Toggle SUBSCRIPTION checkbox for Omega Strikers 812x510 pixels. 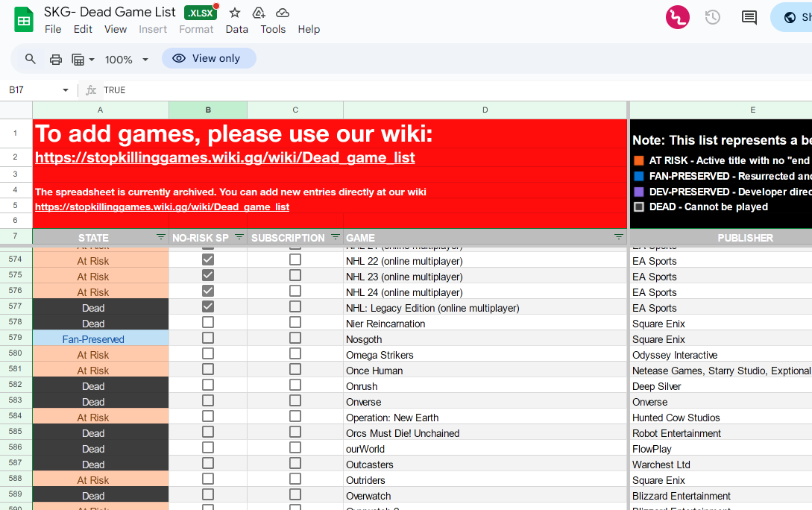[x=295, y=353]
